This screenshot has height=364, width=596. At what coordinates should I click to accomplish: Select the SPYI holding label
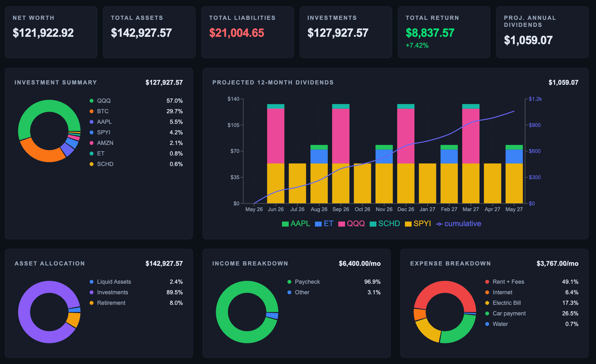103,132
